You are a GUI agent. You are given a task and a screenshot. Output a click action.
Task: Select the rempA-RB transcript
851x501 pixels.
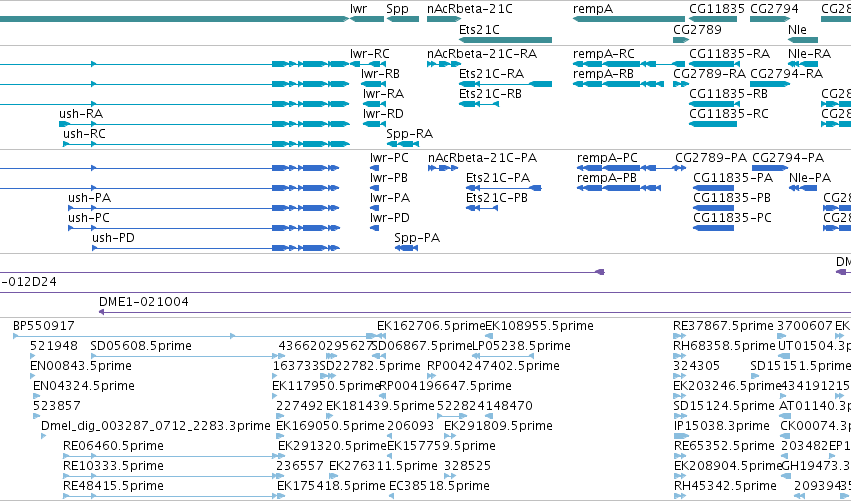(x=618, y=84)
